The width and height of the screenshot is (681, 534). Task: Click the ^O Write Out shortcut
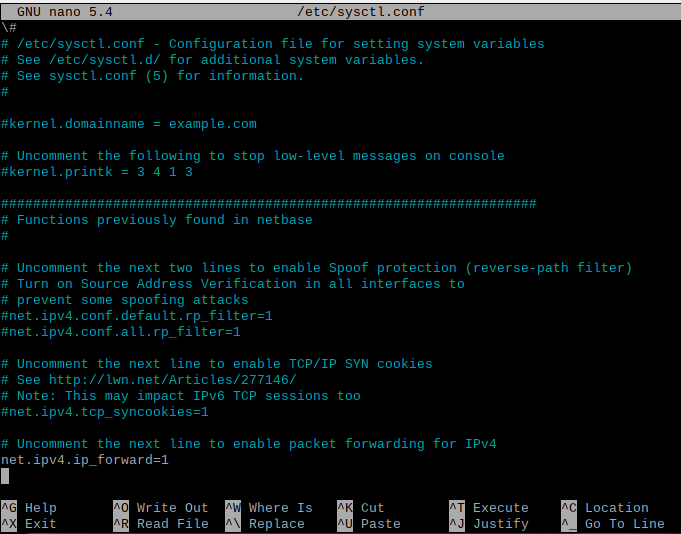(x=160, y=508)
